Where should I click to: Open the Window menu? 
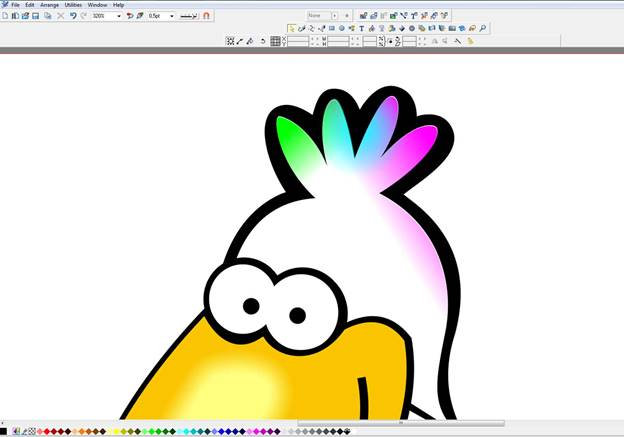point(97,5)
